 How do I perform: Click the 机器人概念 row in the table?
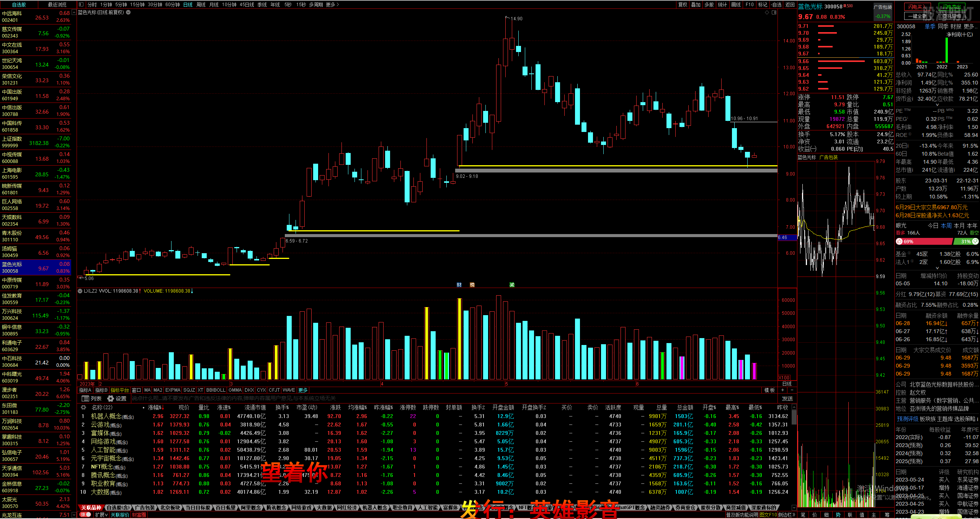(434, 417)
